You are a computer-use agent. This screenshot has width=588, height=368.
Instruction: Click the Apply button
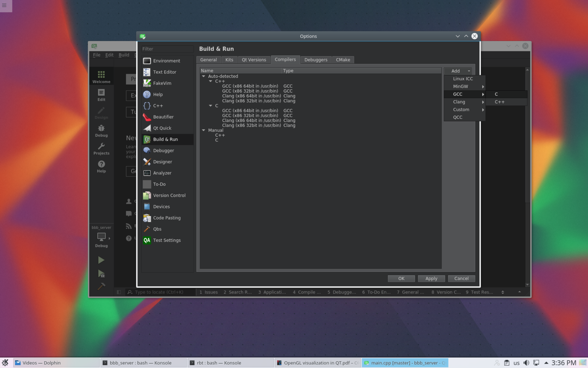click(x=431, y=279)
